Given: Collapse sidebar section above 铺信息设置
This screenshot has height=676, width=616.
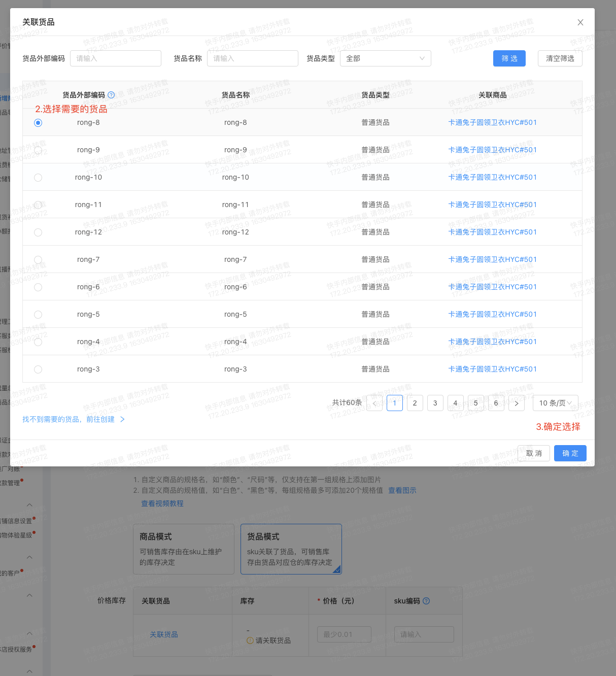Looking at the screenshot, I should 29,505.
